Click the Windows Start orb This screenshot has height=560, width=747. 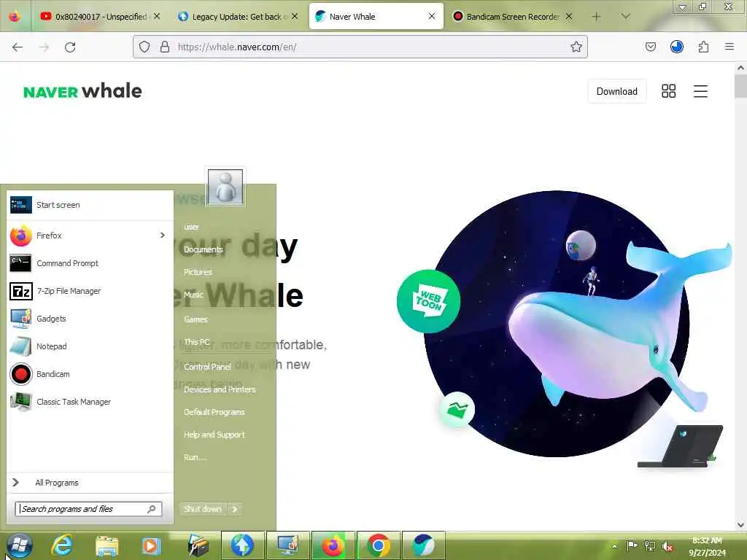click(x=20, y=545)
